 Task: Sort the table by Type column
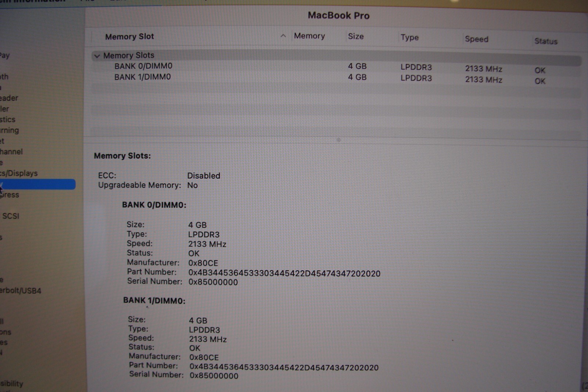click(x=409, y=37)
